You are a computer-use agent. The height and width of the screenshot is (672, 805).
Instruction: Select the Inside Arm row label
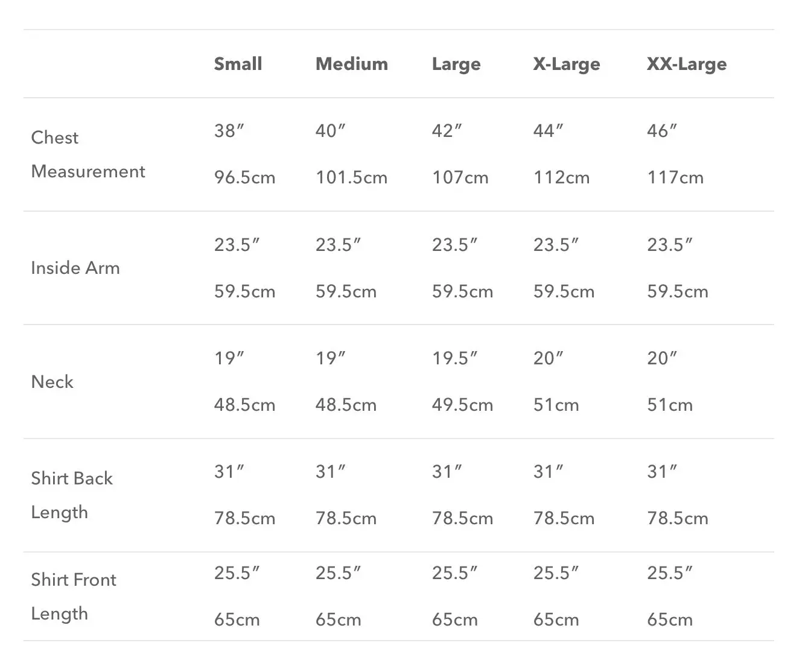tap(75, 268)
